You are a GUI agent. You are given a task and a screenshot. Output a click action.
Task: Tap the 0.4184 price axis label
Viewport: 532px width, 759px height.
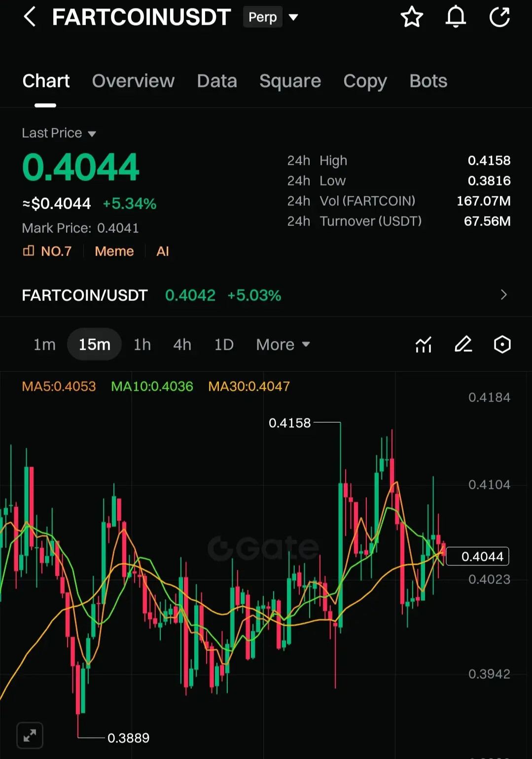click(x=489, y=398)
